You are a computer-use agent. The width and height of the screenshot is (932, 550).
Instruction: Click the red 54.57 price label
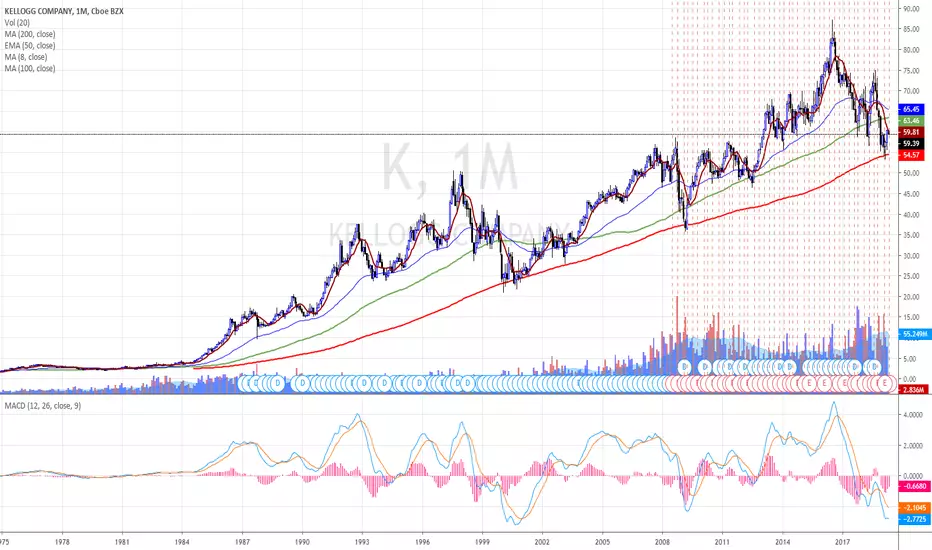coord(911,155)
